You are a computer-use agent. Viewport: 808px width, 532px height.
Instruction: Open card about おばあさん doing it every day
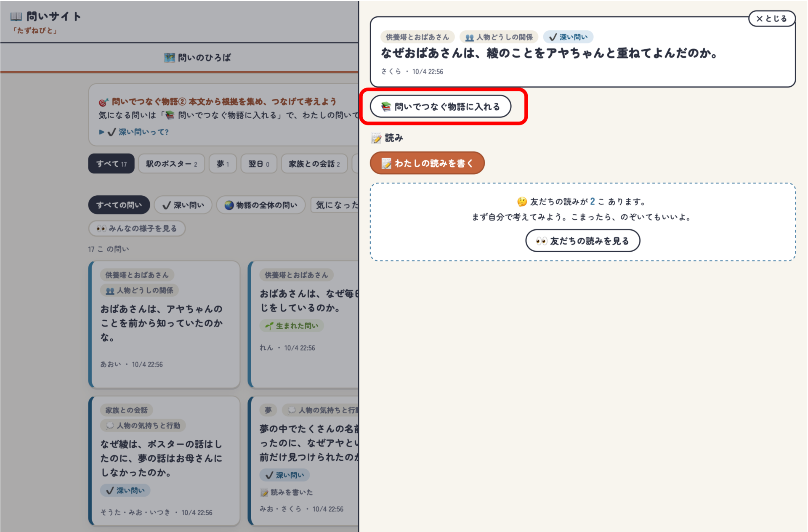(304, 325)
